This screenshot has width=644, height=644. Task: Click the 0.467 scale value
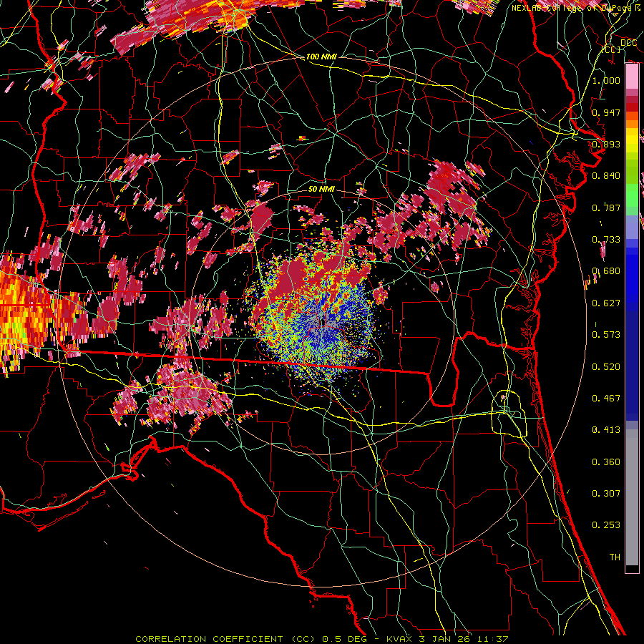[x=606, y=399]
